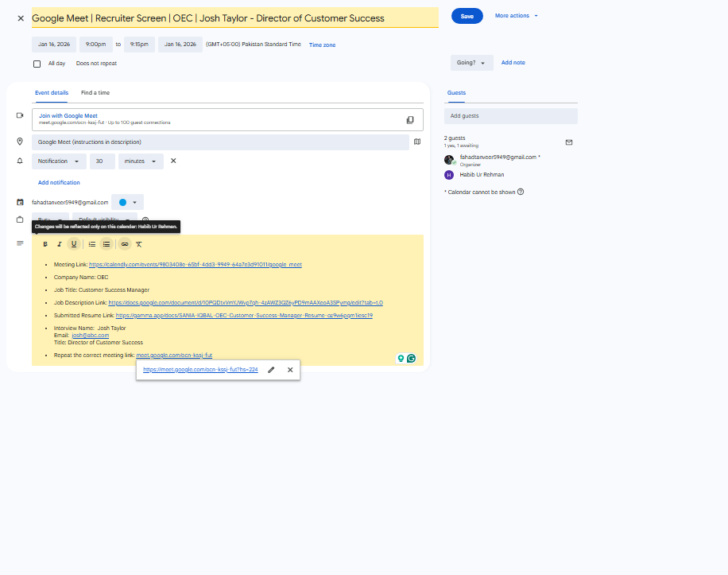Toggle italic formatting in description
Screen dimensions: 728x575
pos(60,244)
